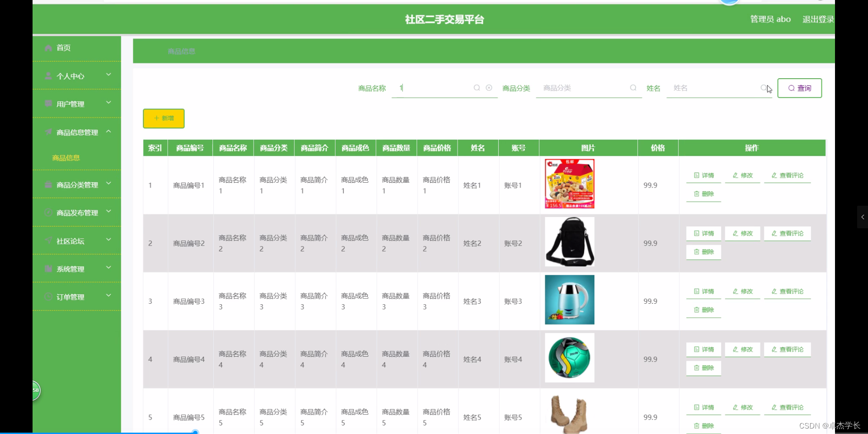
Task: Click the 新增 add button
Action: pyautogui.click(x=163, y=118)
